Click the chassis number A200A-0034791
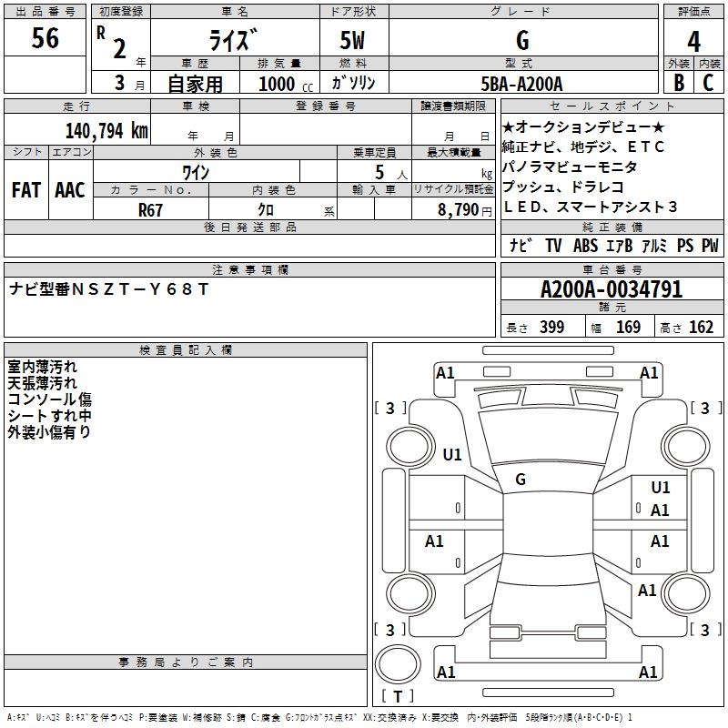Viewport: 728px width, 728px height. [612, 289]
